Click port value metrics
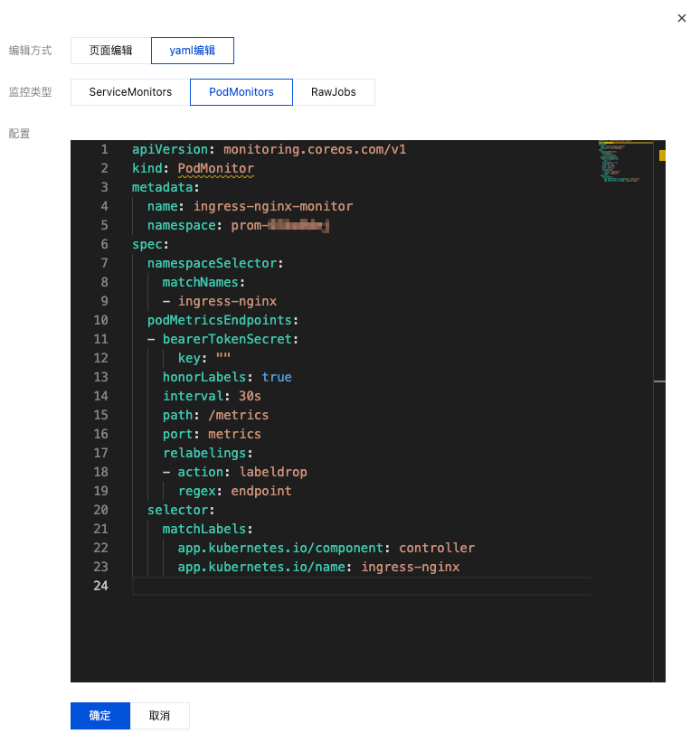This screenshot has height=743, width=700. 235,434
